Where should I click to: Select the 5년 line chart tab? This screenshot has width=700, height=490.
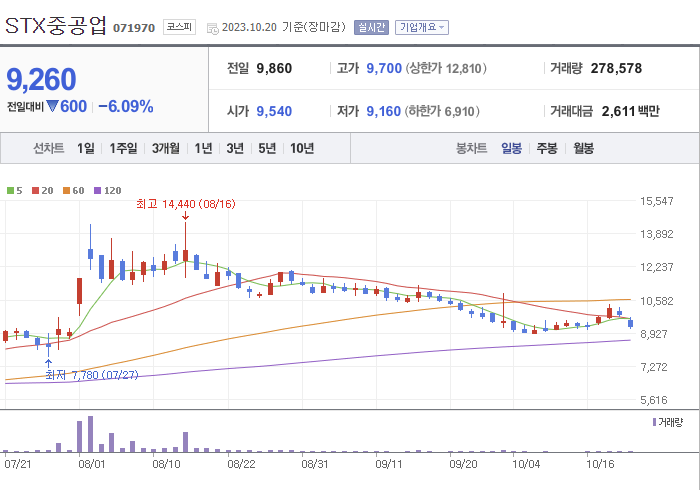click(267, 148)
